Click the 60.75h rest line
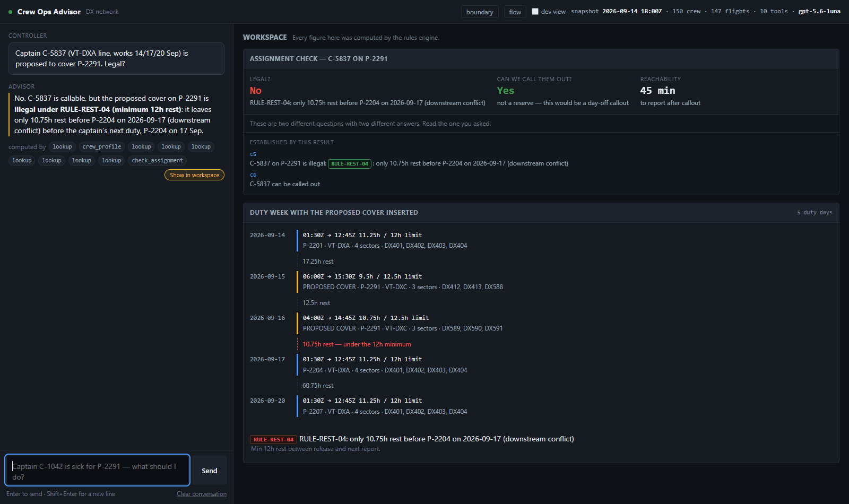The image size is (849, 504). point(318,386)
